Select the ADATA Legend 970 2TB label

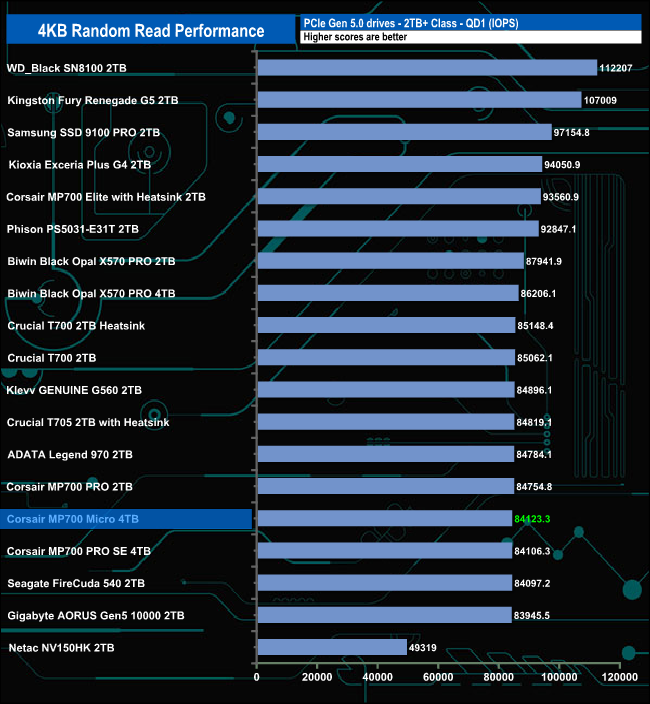coord(70,454)
